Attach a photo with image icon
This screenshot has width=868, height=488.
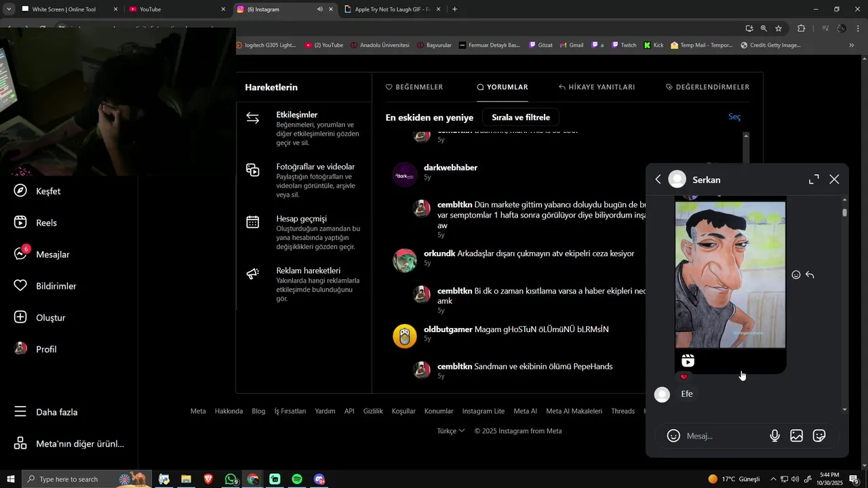pos(797,436)
